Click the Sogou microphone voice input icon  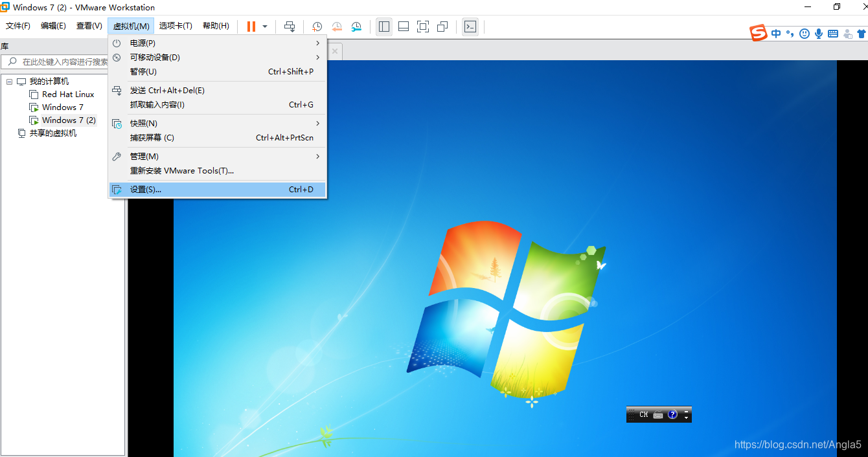click(819, 34)
